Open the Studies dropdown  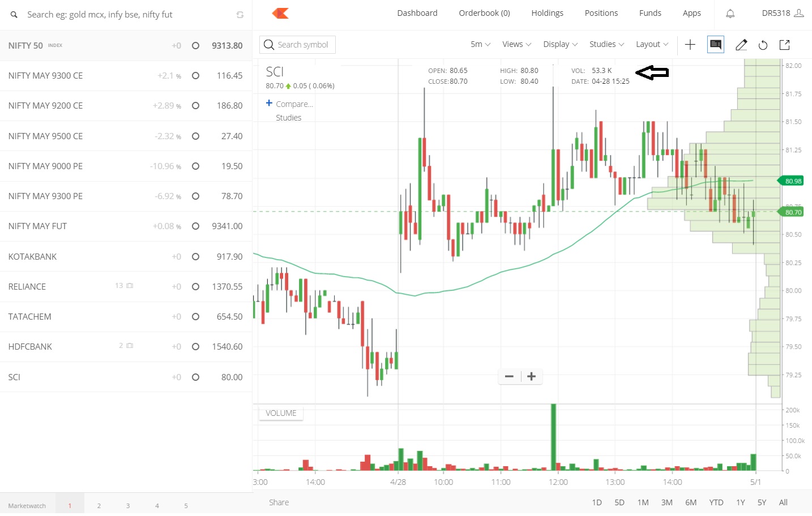[x=606, y=44]
